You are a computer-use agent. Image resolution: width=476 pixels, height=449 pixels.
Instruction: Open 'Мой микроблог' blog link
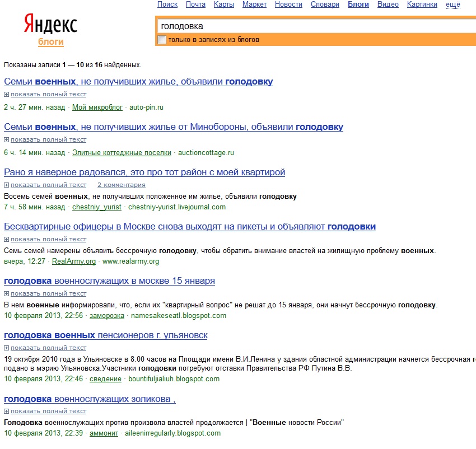coord(97,107)
